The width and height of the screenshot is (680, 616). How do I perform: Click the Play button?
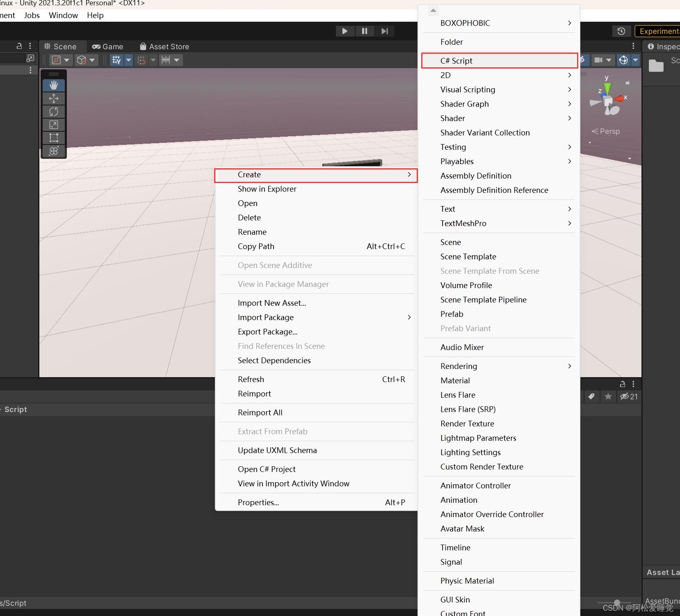pos(345,31)
